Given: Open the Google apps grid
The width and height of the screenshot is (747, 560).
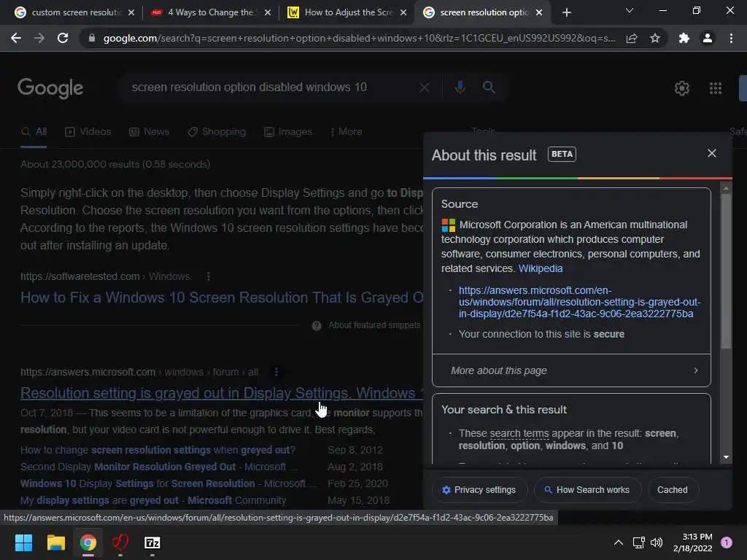Looking at the screenshot, I should pyautogui.click(x=716, y=88).
